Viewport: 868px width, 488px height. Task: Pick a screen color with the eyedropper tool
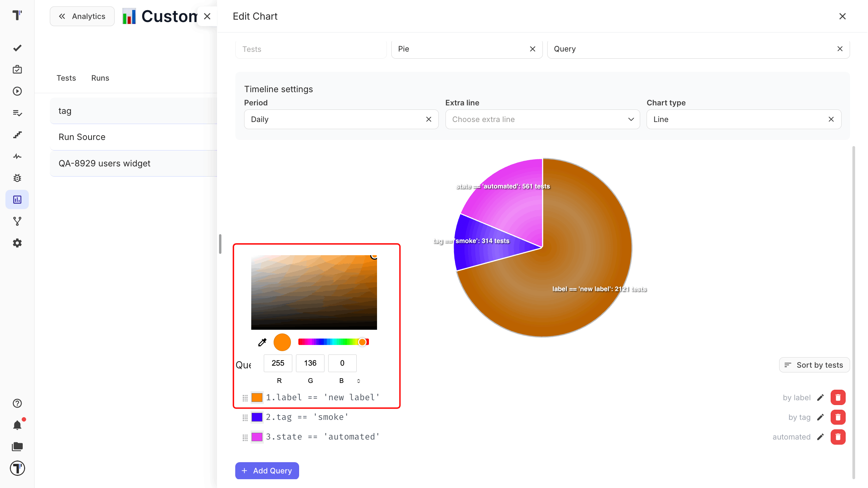click(x=262, y=342)
